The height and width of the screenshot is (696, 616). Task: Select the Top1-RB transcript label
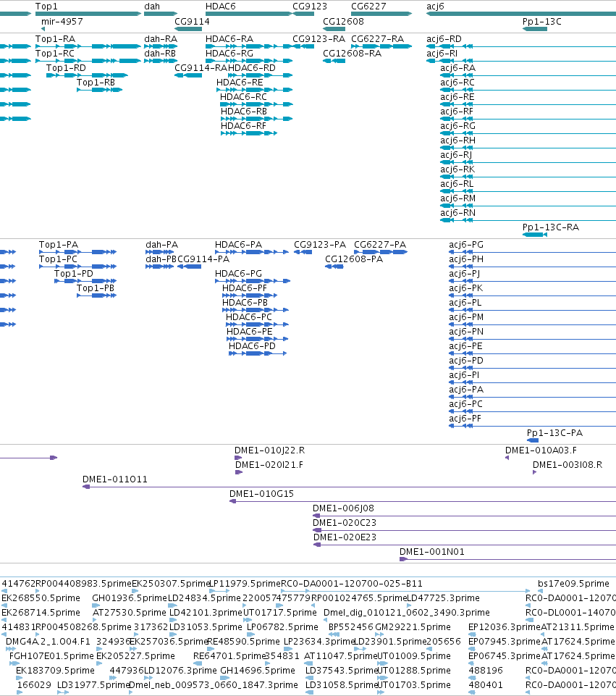(x=96, y=82)
